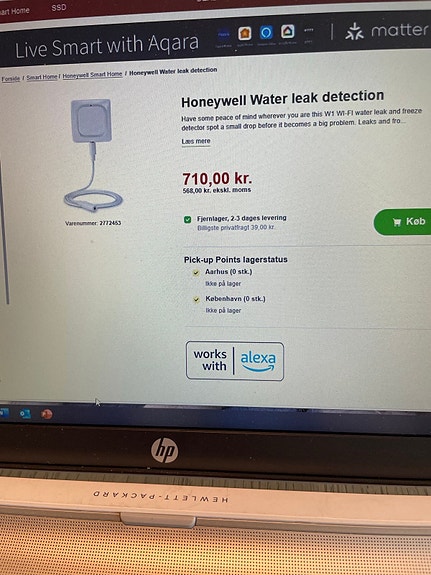Click the Matter logo in banner
431x575 pixels.
point(387,31)
